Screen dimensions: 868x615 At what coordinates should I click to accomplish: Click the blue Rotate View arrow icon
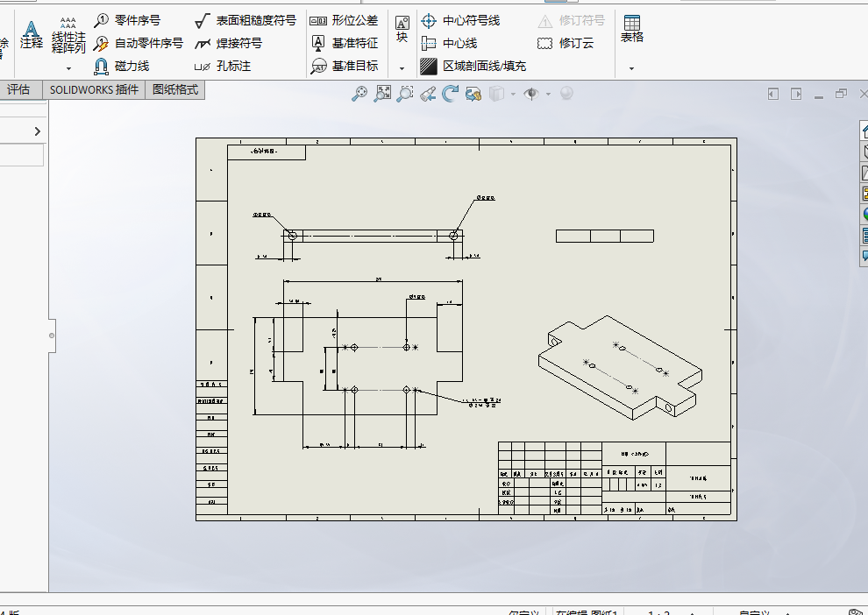[x=450, y=94]
